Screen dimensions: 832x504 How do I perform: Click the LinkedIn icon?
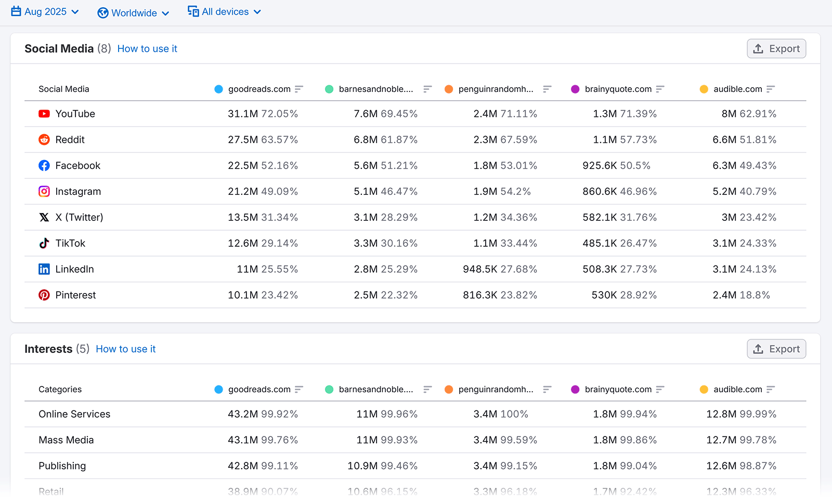44,269
